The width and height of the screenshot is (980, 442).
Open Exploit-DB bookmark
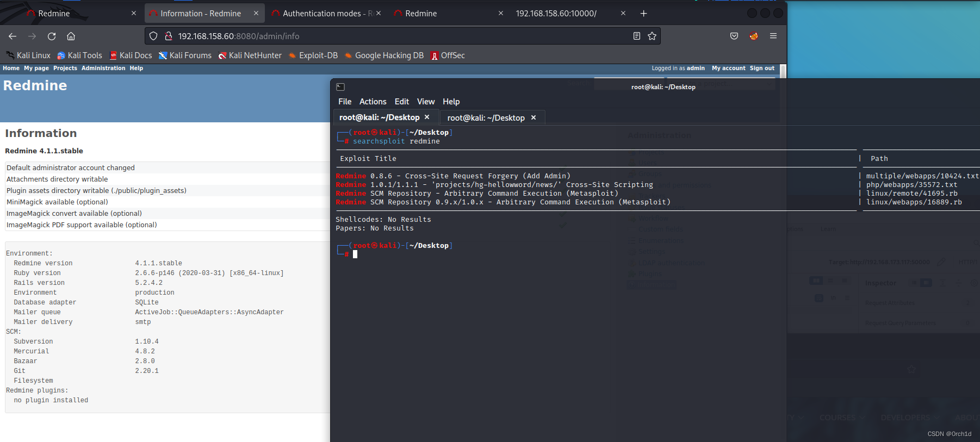(x=313, y=55)
